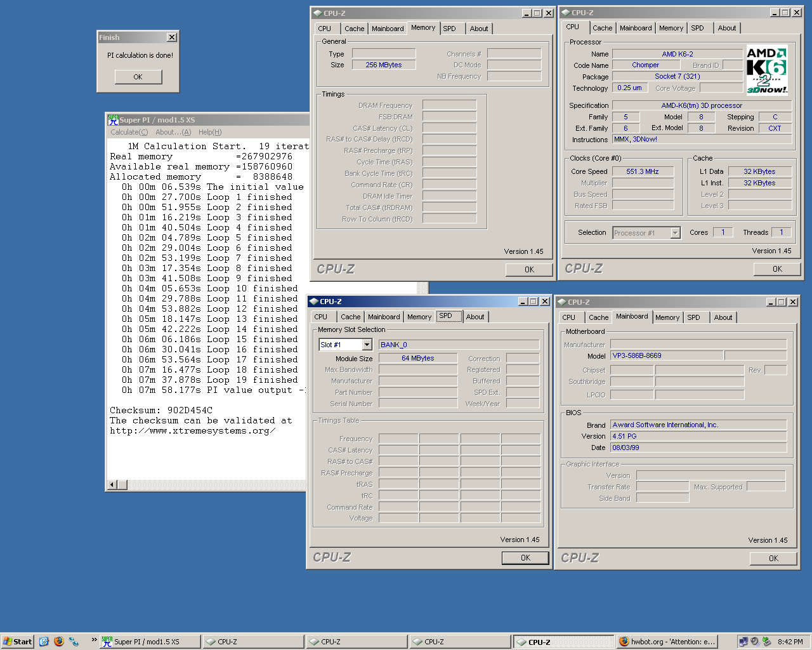The width and height of the screenshot is (812, 650).
Task: Click the highlighted active CPU-Z taskbar button
Action: pos(563,642)
